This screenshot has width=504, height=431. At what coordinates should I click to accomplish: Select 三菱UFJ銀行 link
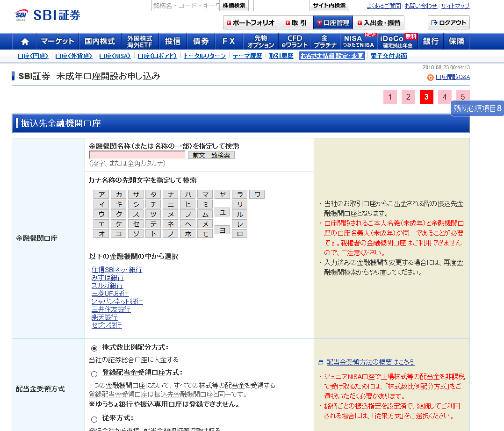click(x=110, y=294)
